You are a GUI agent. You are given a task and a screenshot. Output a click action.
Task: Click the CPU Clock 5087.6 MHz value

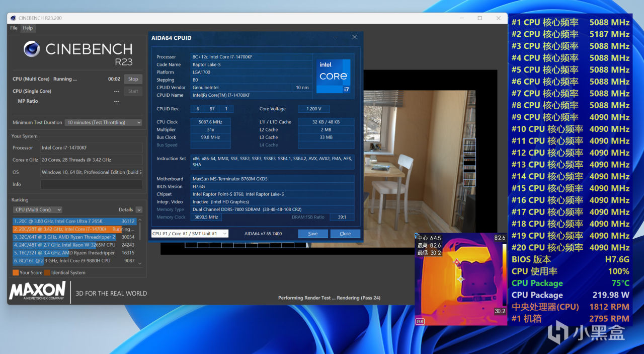[x=210, y=122]
